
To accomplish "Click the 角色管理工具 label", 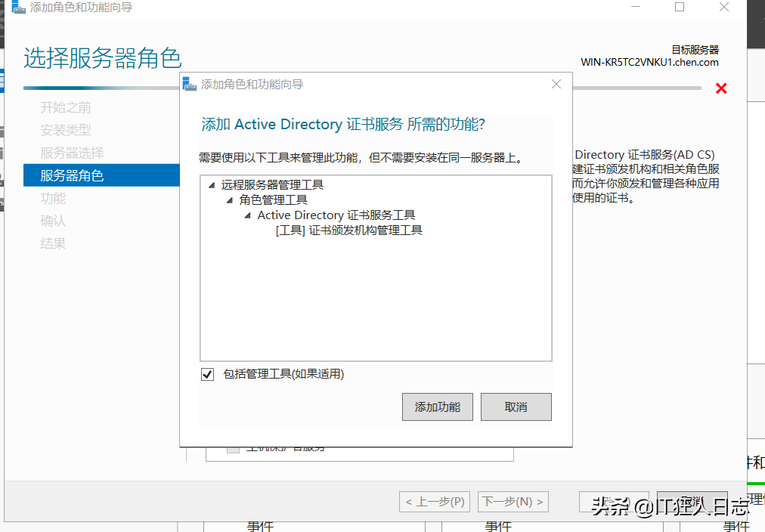I will click(x=273, y=200).
